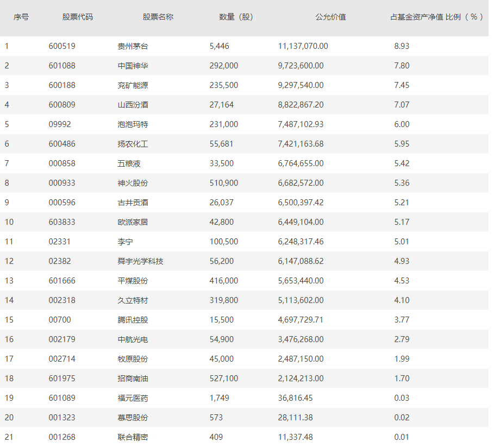The height and width of the screenshot is (448, 494).
Task: Select stock code 601088
Action: [62, 66]
